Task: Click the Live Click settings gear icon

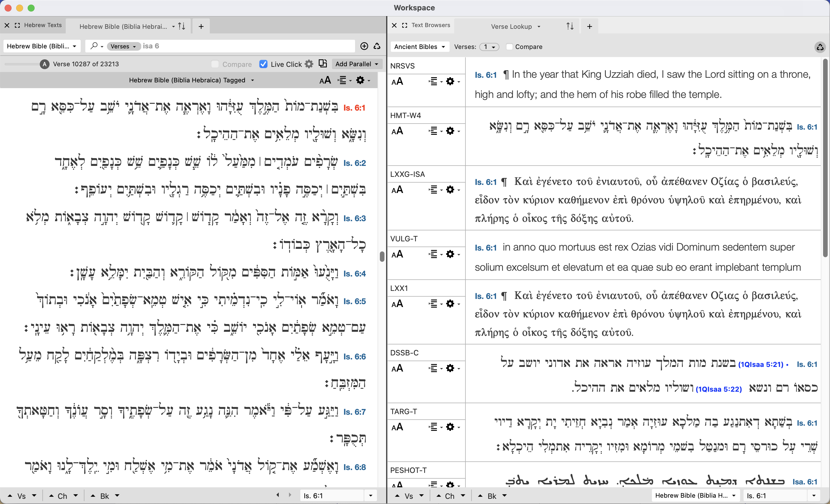Action: point(309,64)
